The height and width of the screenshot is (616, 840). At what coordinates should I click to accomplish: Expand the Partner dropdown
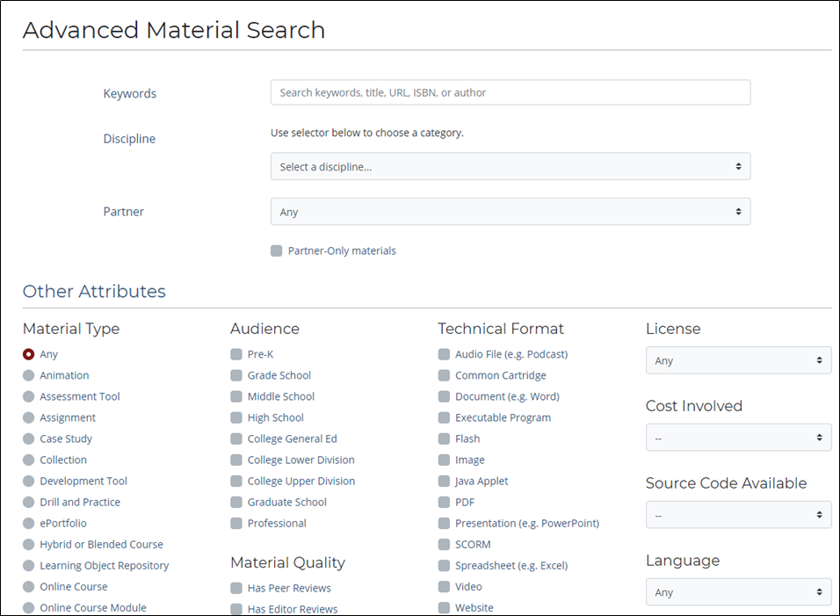click(x=510, y=212)
